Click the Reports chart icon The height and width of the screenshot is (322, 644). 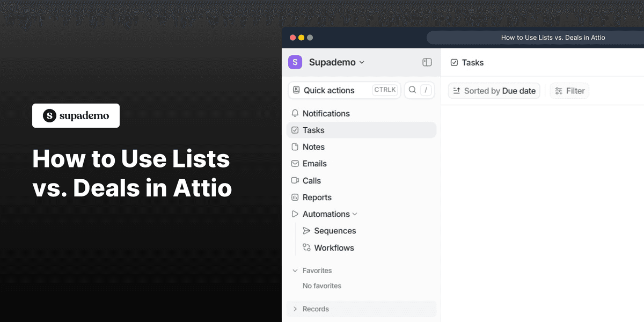pyautogui.click(x=295, y=197)
